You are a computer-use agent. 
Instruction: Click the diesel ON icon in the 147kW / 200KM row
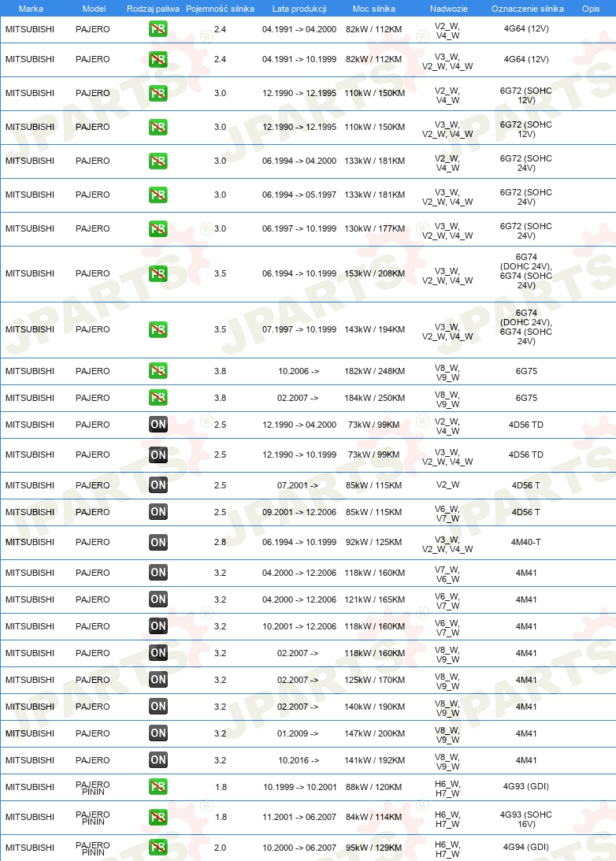(158, 733)
